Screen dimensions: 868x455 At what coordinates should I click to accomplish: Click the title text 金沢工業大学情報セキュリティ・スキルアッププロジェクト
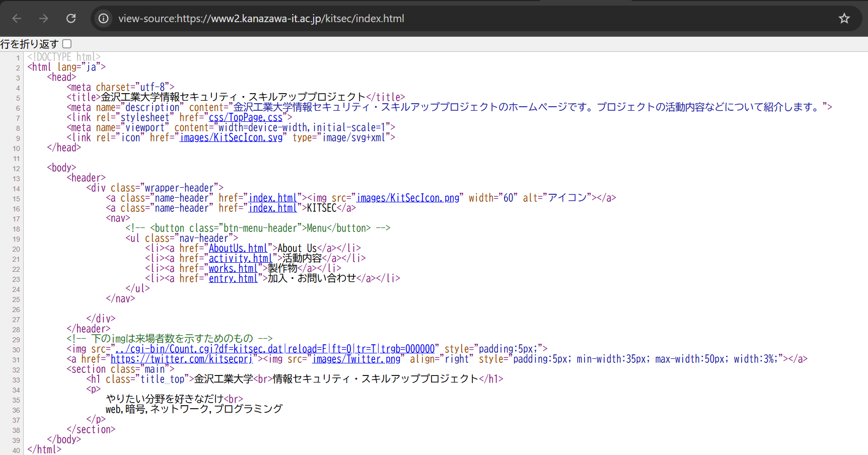233,97
